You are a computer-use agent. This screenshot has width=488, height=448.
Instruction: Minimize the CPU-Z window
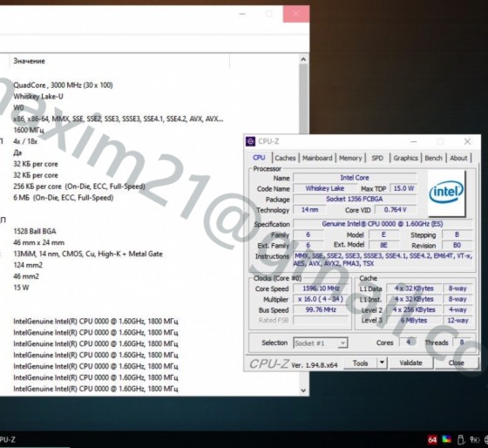click(413, 142)
